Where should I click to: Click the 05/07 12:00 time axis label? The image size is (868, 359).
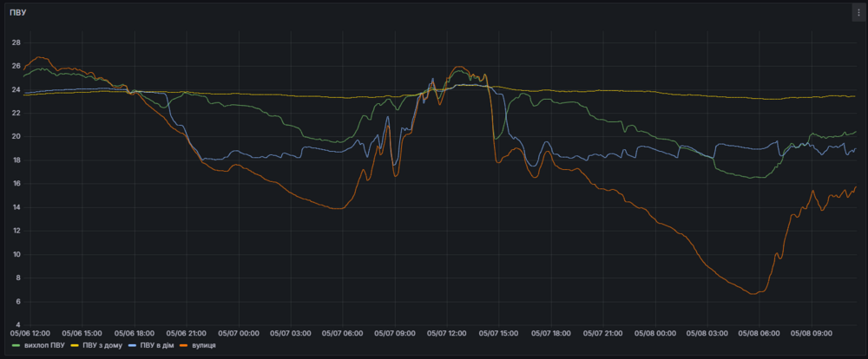(x=446, y=332)
